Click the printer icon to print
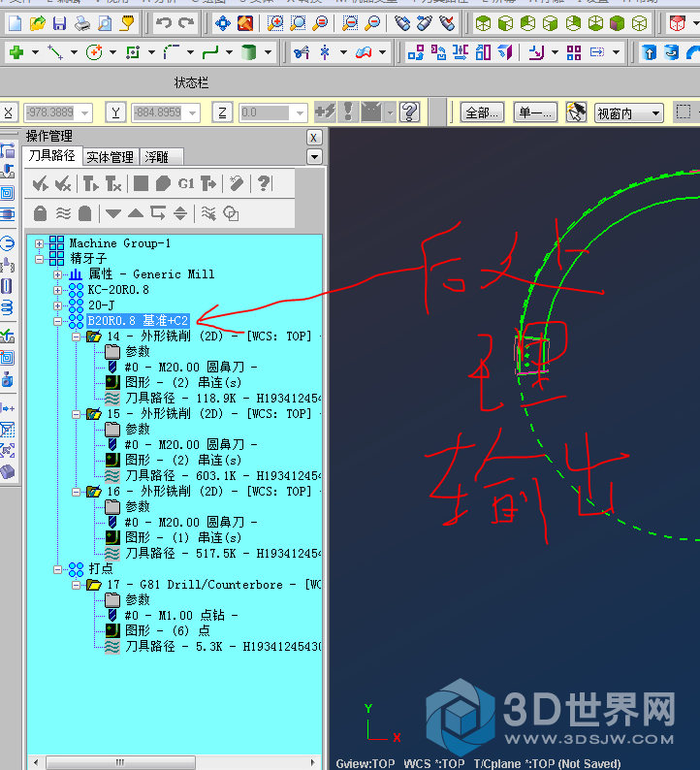700x770 pixels. point(82,23)
